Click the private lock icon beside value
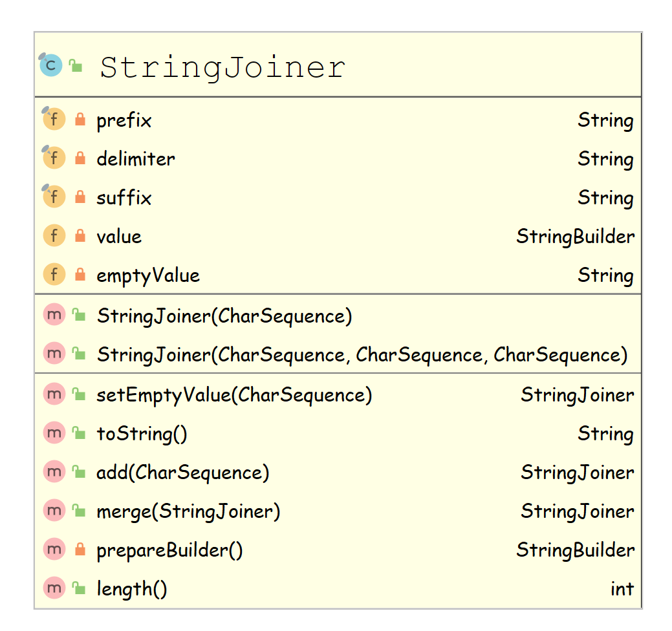The width and height of the screenshot is (672, 631). [80, 236]
